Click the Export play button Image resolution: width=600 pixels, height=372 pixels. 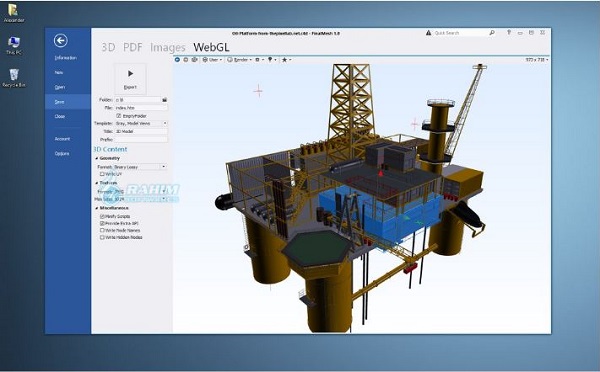pyautogui.click(x=130, y=79)
